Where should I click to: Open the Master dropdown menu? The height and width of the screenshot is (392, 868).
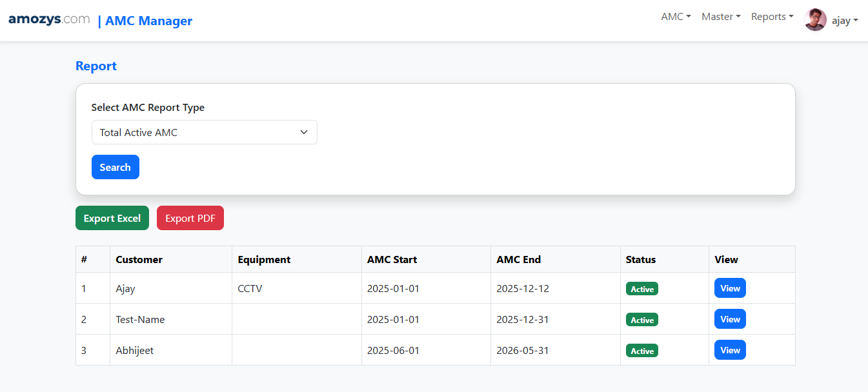point(721,17)
